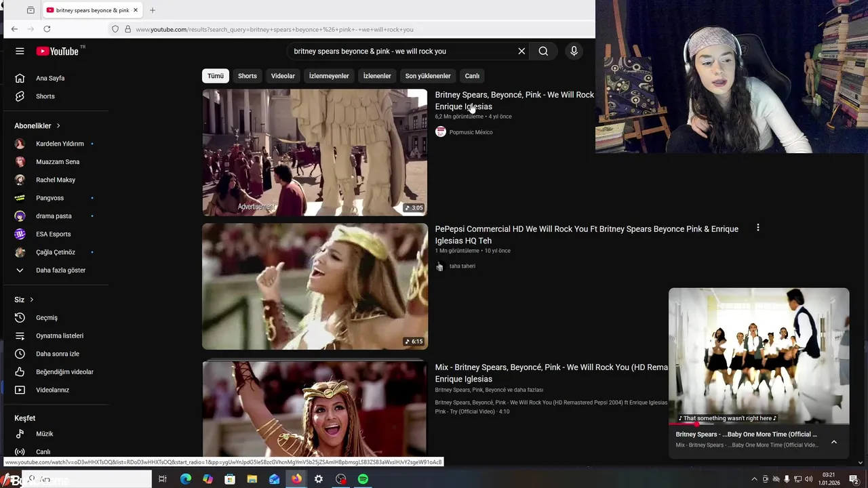Screen dimensions: 868x488
Task: Open the Pepsi Commercial thumbnail 6:15
Action: point(315,287)
